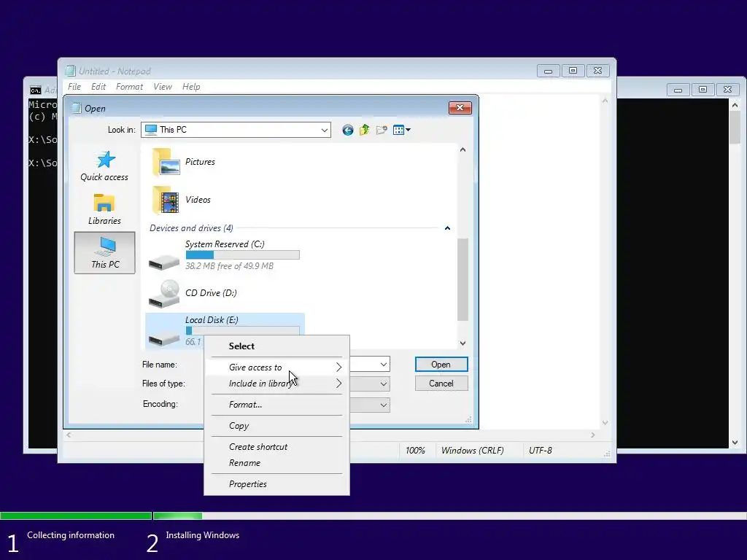The height and width of the screenshot is (560, 747).
Task: Click the Local Disk (E:) drive icon
Action: coord(164,337)
